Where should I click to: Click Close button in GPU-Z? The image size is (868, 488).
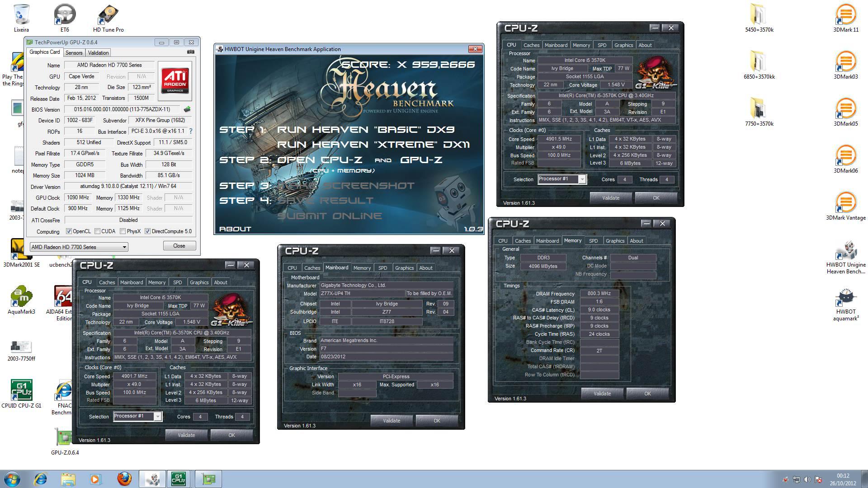tap(179, 246)
